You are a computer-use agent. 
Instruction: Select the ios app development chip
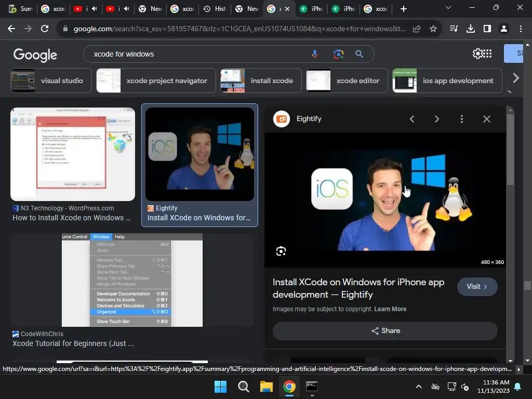[447, 81]
